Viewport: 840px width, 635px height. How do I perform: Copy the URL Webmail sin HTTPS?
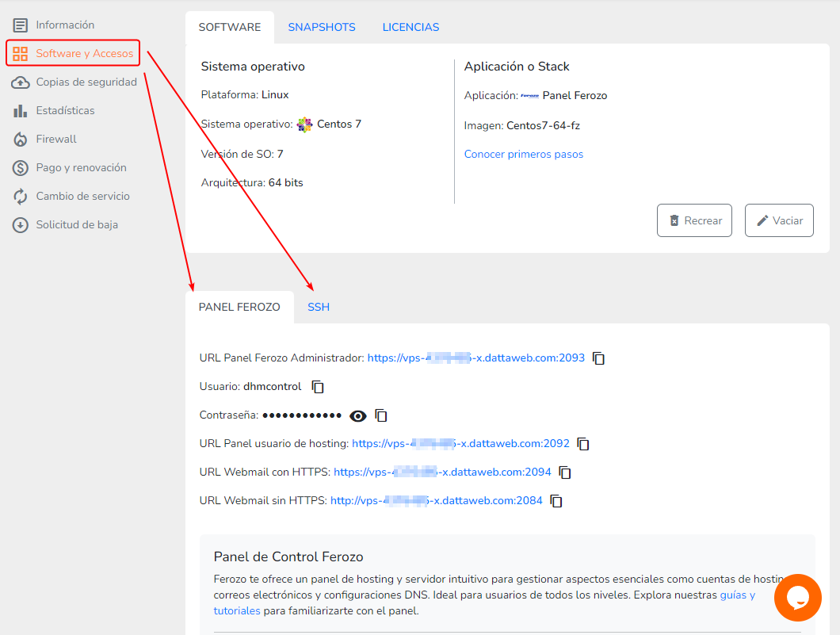click(556, 501)
